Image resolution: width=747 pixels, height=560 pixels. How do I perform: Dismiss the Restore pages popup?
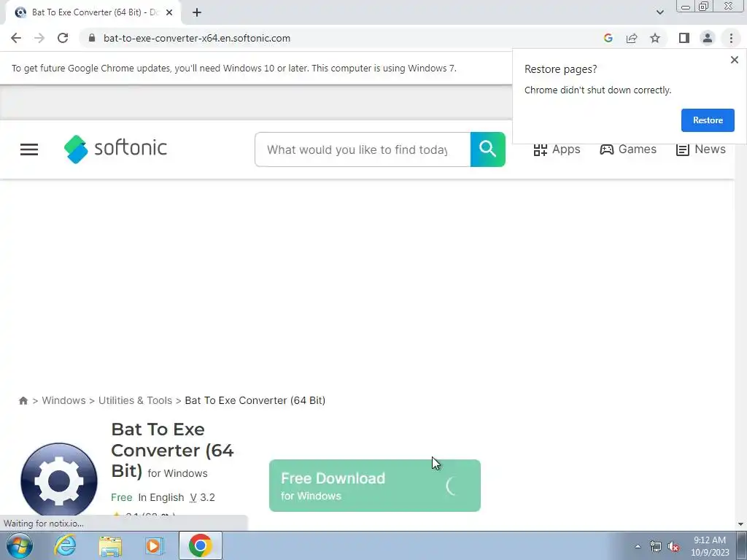[734, 60]
